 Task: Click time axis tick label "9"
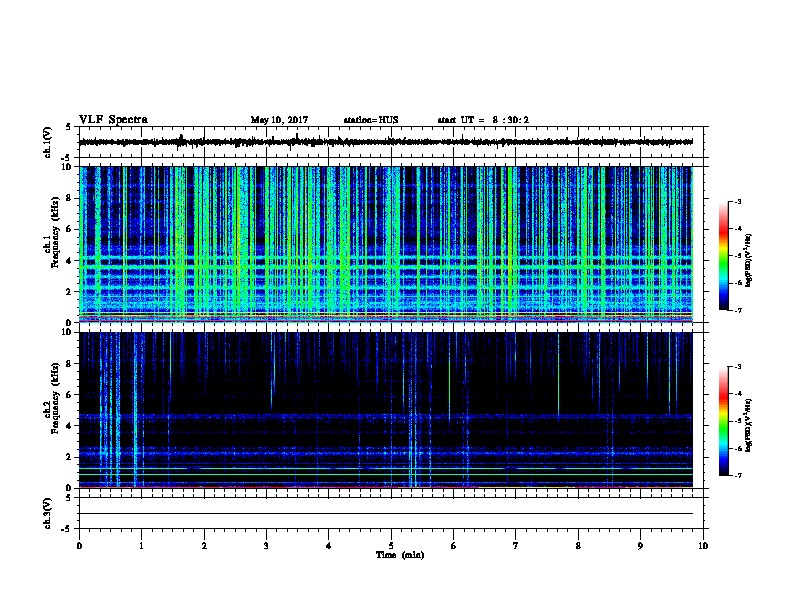(640, 546)
